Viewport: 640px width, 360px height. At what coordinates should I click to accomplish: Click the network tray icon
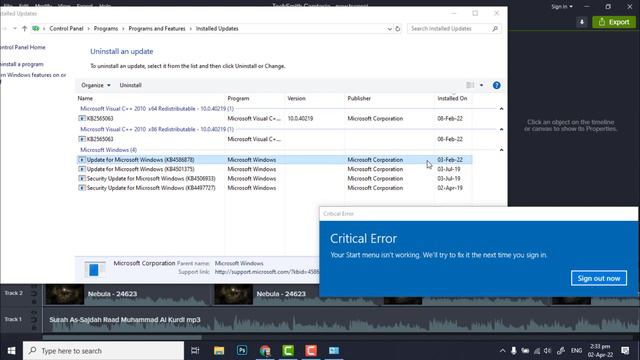(537, 351)
